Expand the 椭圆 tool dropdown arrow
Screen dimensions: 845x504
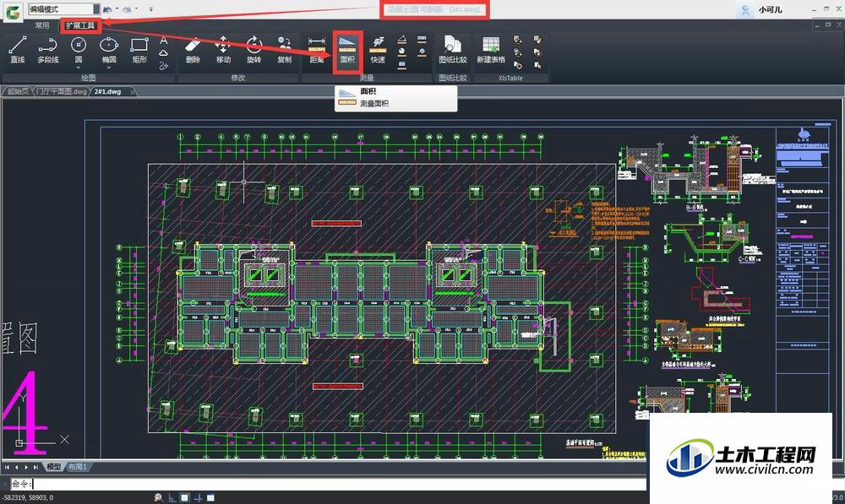[109, 68]
